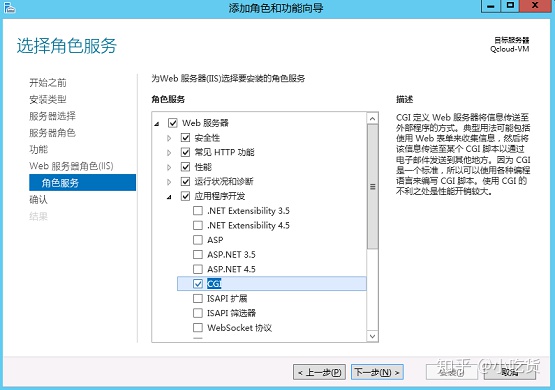Select the CGI label text
Image resolution: width=555 pixels, height=390 pixels.
(214, 283)
